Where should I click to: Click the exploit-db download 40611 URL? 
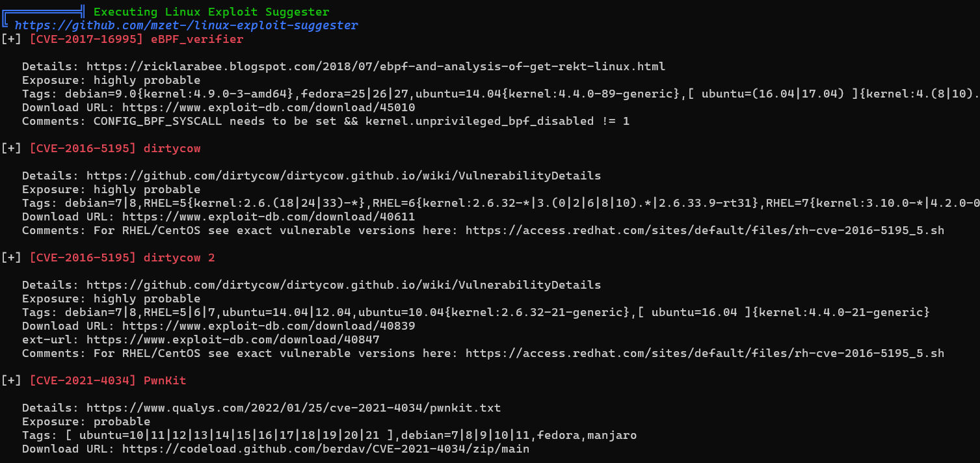[x=269, y=217]
